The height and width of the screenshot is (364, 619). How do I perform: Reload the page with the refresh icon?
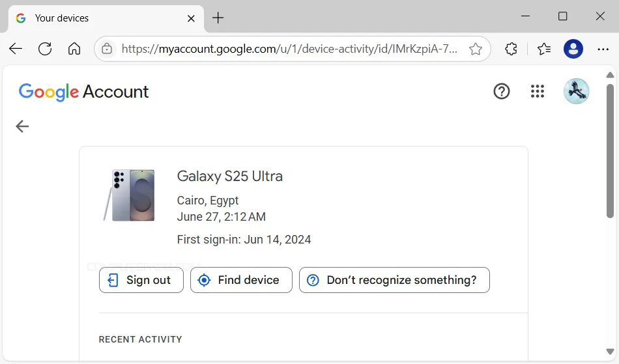point(45,49)
